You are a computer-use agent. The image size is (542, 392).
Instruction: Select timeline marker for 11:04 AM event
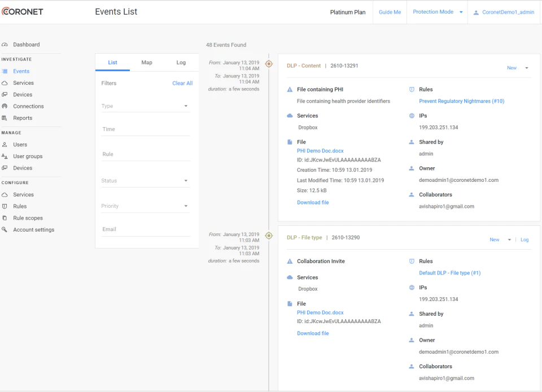click(x=269, y=64)
